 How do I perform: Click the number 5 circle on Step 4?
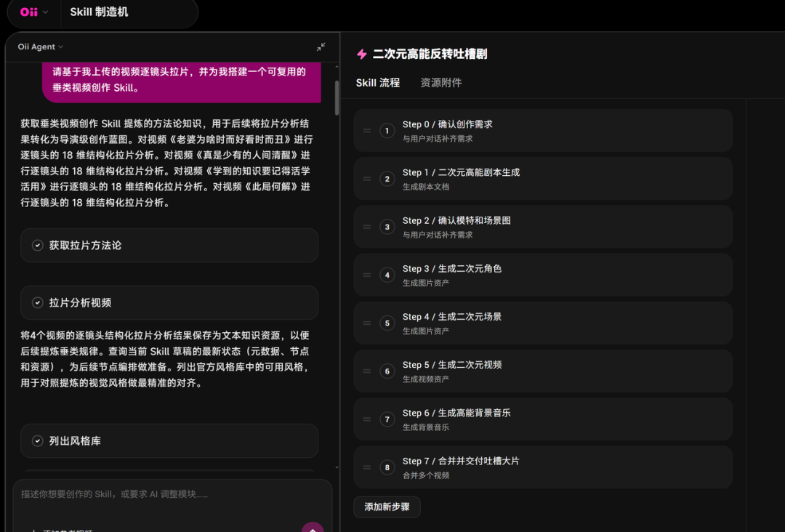[387, 323]
